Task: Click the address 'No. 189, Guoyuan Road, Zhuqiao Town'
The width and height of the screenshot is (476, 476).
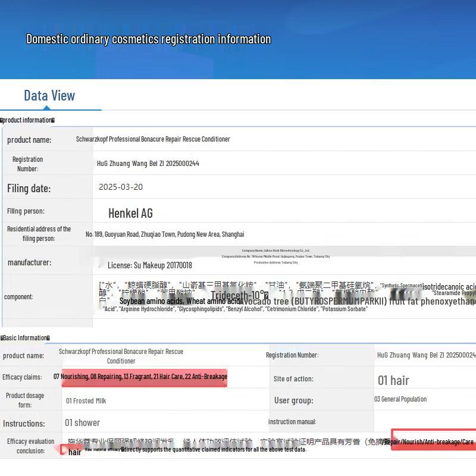Action: [130, 234]
